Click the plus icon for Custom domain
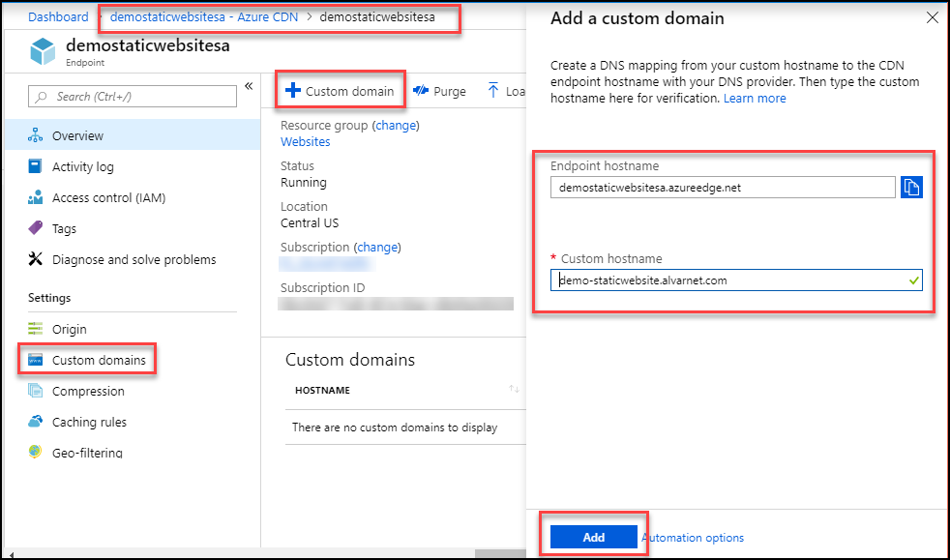Viewport: 950px width, 560px height. 292,91
